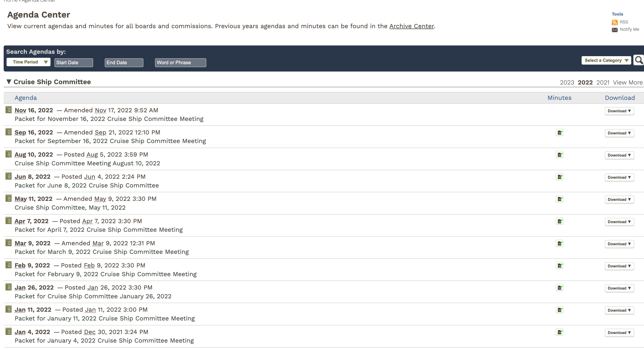This screenshot has height=349, width=644.
Task: Open the Time Period dropdown
Action: click(29, 62)
